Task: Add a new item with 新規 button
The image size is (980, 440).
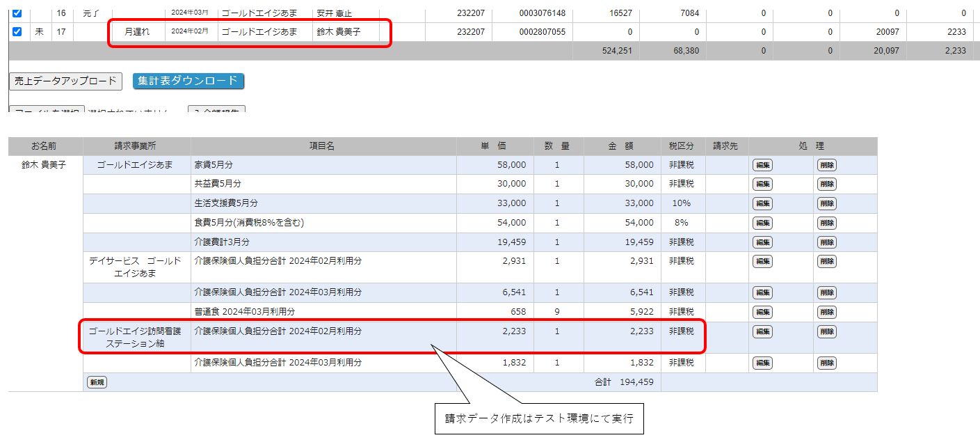Action: point(97,382)
